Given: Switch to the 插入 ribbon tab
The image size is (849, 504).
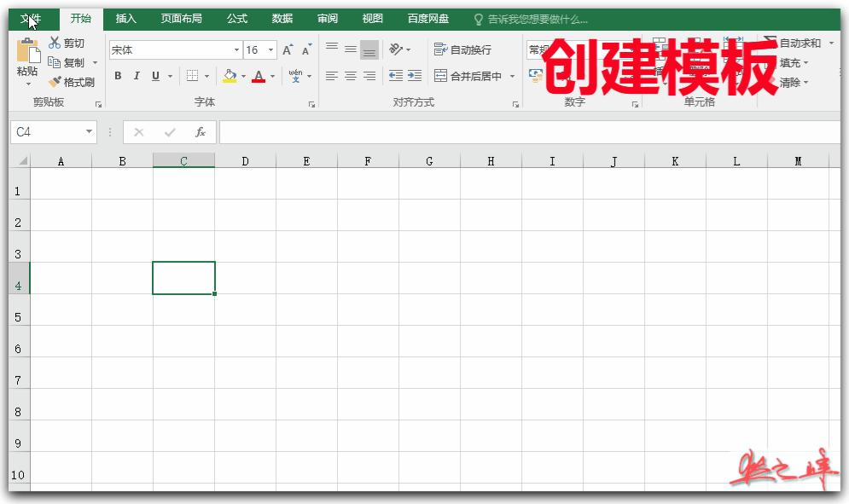Looking at the screenshot, I should coord(125,18).
